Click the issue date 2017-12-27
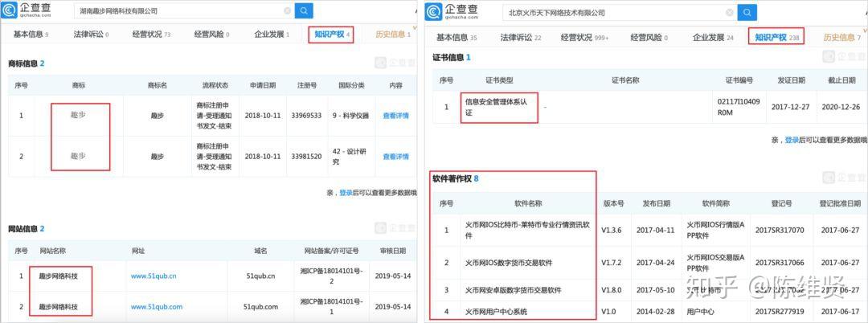 coord(791,107)
